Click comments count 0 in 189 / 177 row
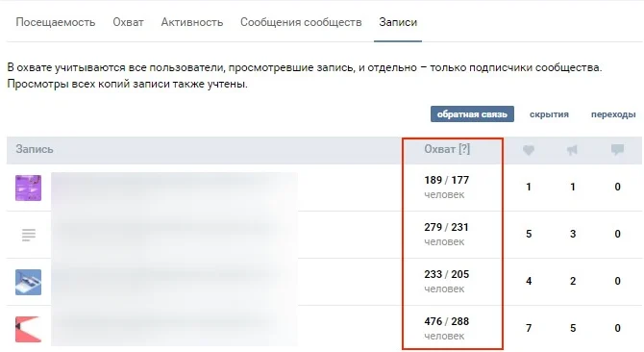This screenshot has width=644, height=352. tap(617, 187)
